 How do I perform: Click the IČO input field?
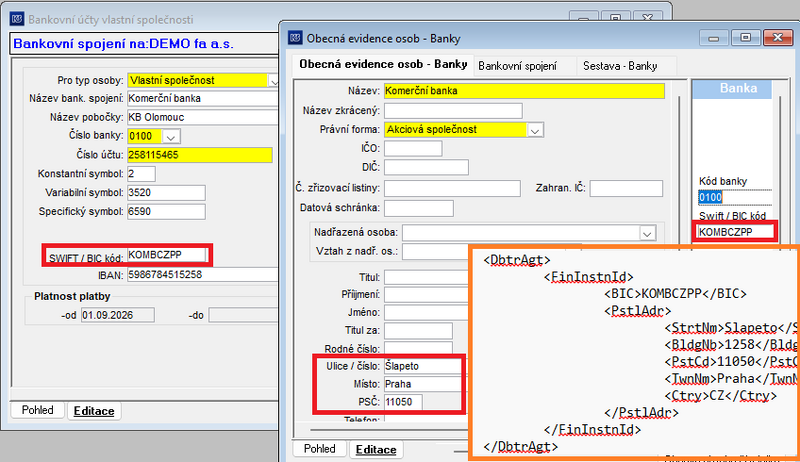[x=413, y=148]
